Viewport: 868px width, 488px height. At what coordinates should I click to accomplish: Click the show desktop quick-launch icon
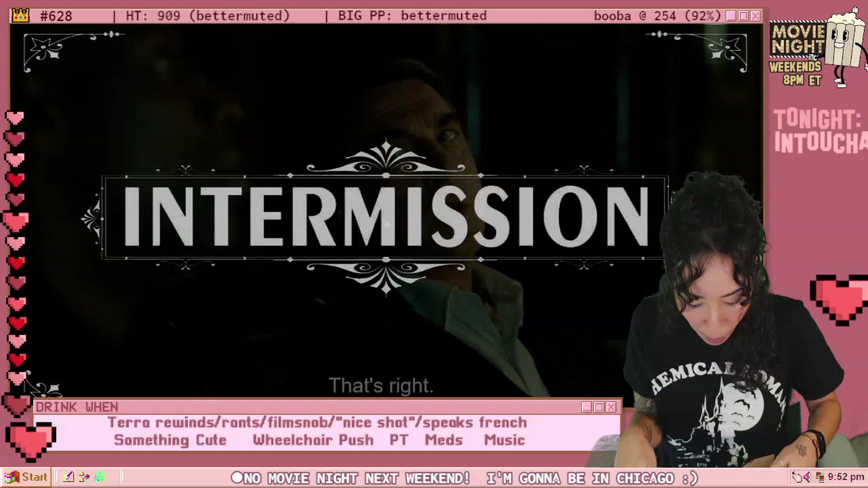(x=84, y=477)
